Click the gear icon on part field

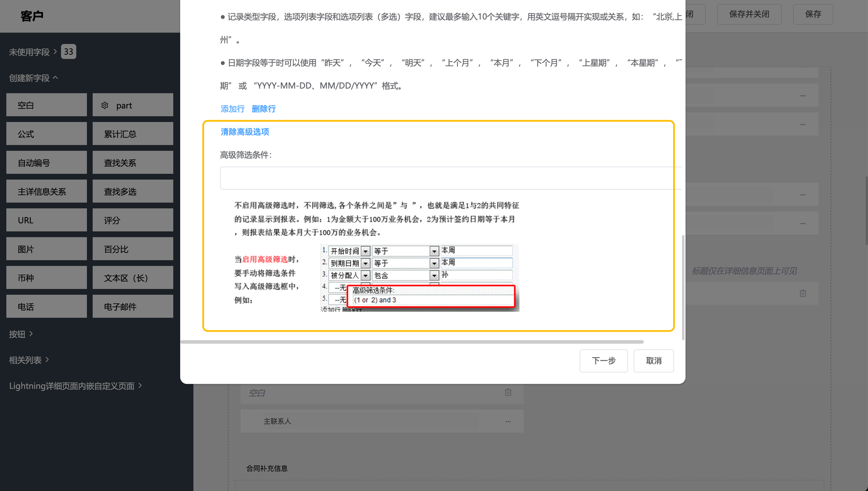click(x=105, y=105)
